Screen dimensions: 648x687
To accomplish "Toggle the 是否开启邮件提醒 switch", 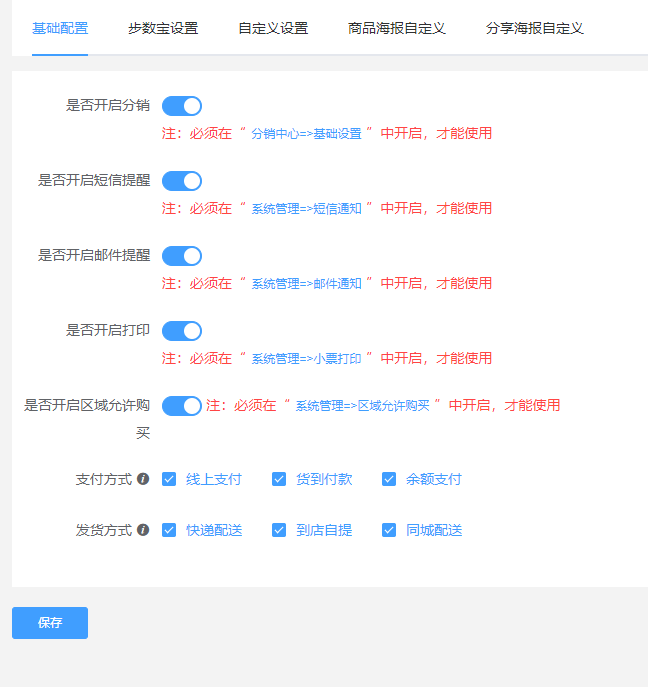I will pyautogui.click(x=182, y=256).
